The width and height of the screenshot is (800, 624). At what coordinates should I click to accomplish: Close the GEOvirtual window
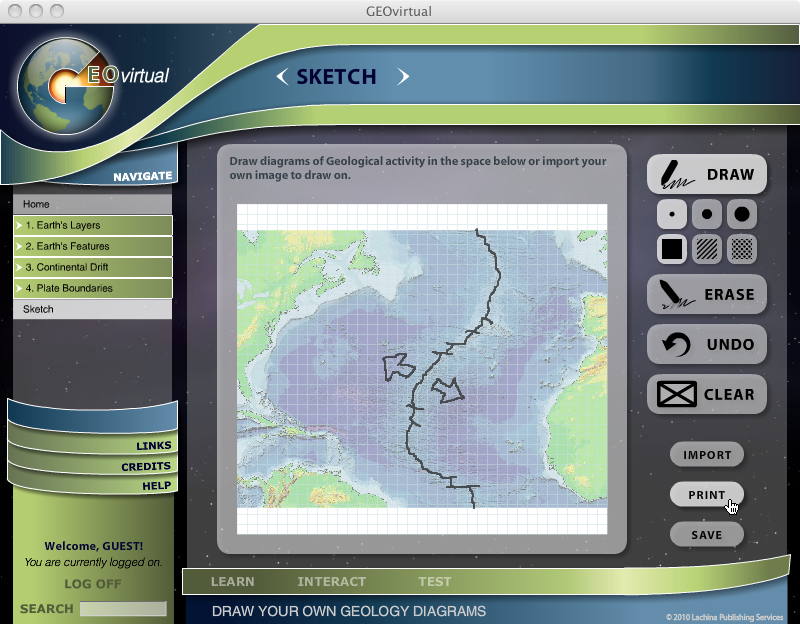click(x=15, y=11)
